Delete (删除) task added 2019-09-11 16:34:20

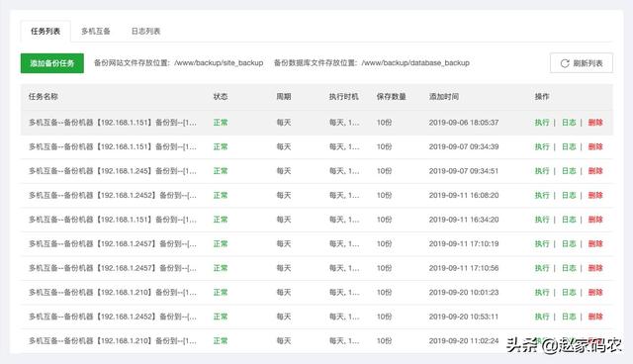[x=595, y=220]
